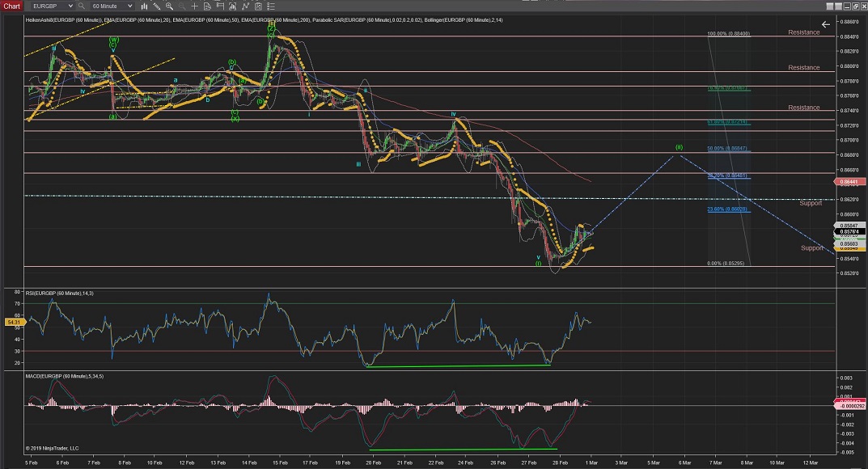
Task: Click the © 2019 NinjaTrader, LLC text
Action: pyautogui.click(x=52, y=448)
